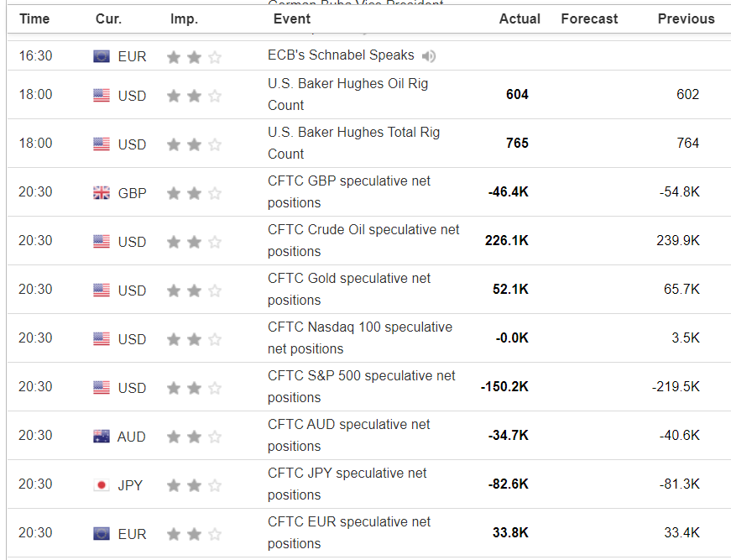Click importance stars for CFTC JPY row
The image size is (731, 560).
194,485
